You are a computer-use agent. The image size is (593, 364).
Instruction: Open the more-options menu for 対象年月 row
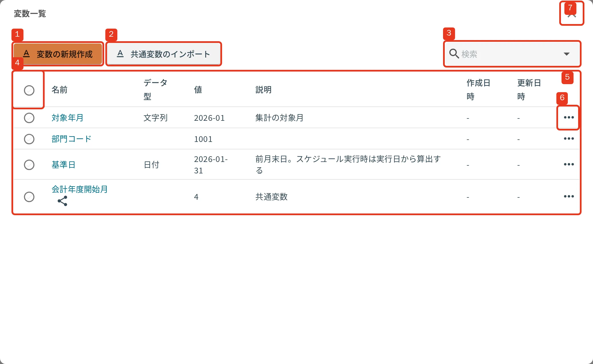[569, 117]
